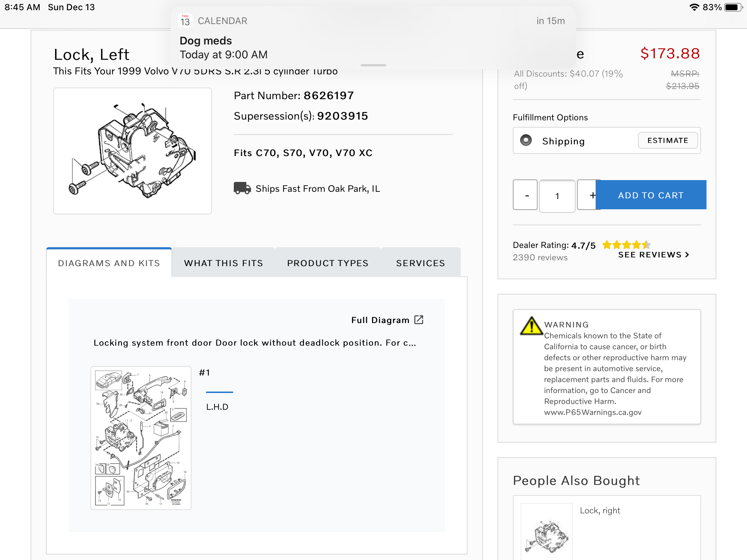747x560 pixels.
Task: Tap the WiFi status icon
Action: pos(694,7)
